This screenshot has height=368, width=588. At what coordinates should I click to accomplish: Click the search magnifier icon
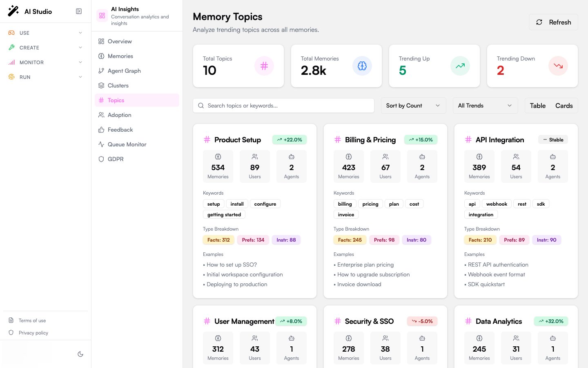coord(201,105)
